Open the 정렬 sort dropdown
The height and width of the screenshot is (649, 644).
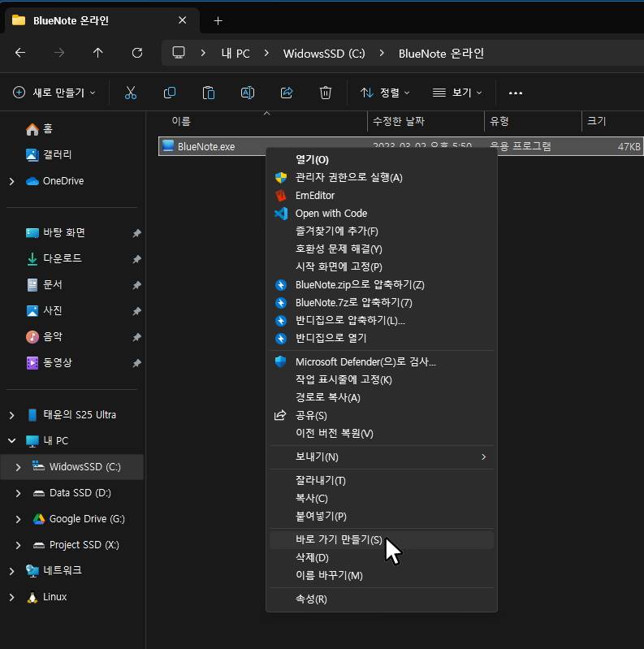coord(385,93)
